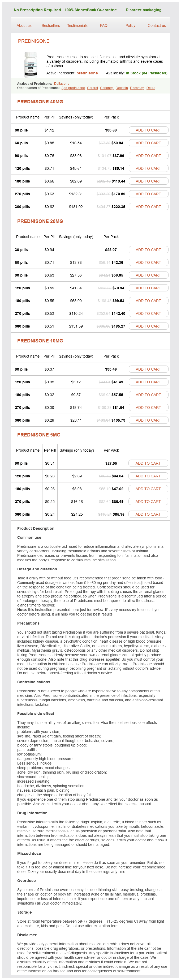This screenshot has height=980, width=181.
Task: Add 180 pills of Prednisone 20mg to cart
Action: tap(148, 300)
